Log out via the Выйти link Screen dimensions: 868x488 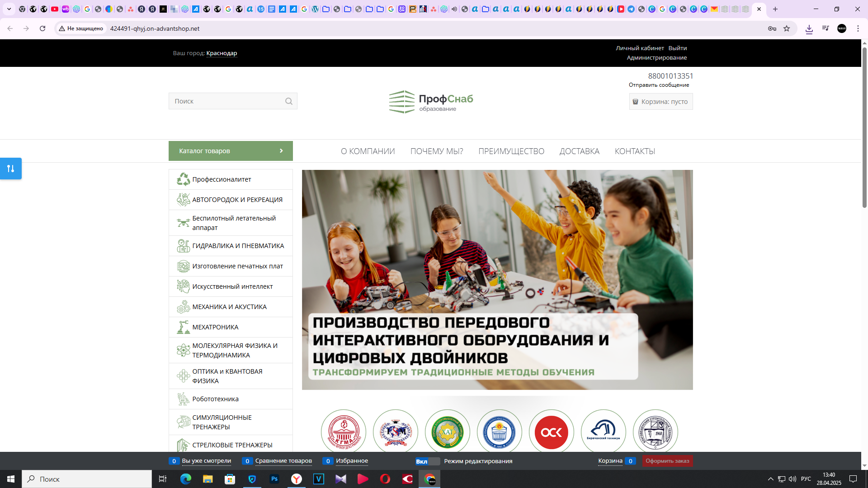678,48
